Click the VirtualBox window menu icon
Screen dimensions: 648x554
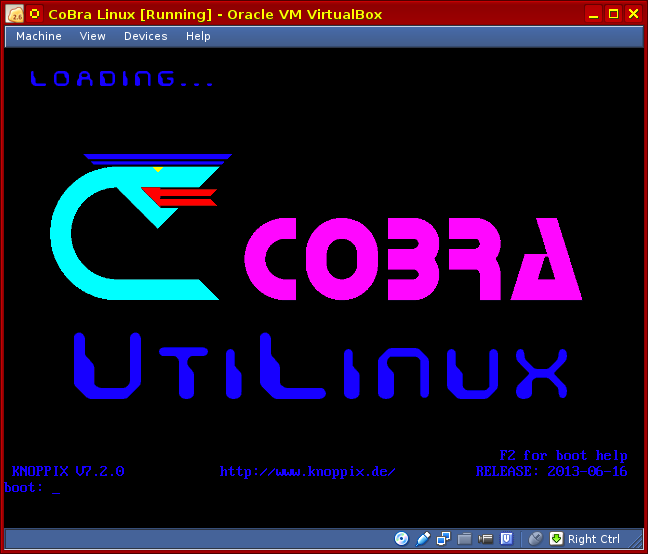pos(15,13)
